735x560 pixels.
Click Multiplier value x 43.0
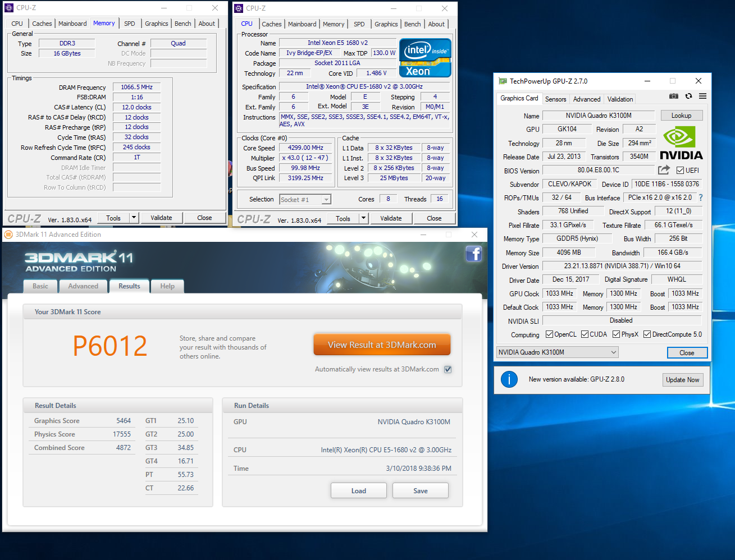(x=306, y=158)
